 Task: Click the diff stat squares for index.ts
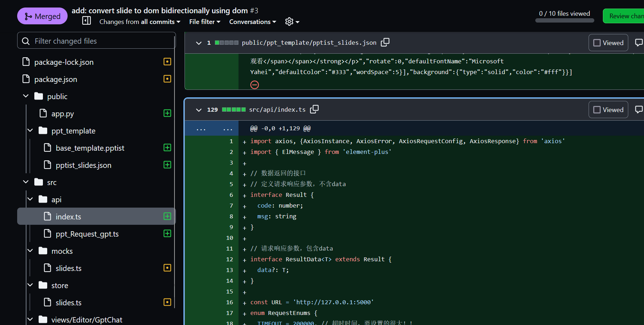234,110
